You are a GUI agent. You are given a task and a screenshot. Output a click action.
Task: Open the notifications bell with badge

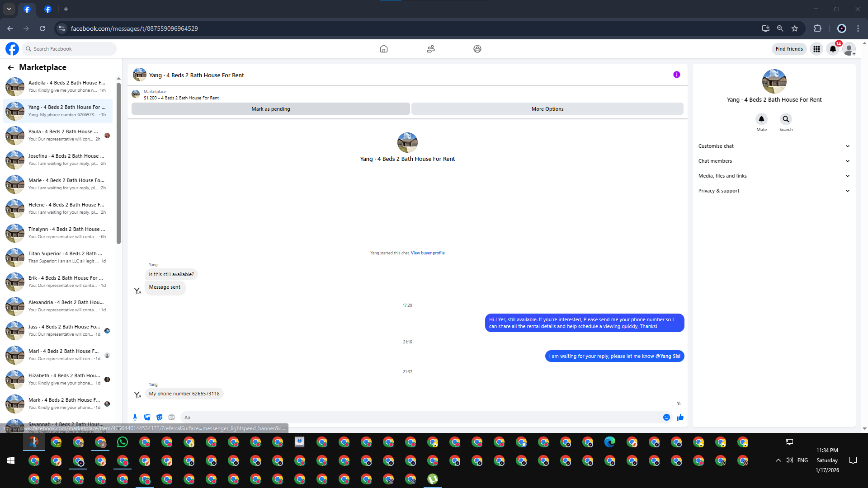(x=833, y=49)
